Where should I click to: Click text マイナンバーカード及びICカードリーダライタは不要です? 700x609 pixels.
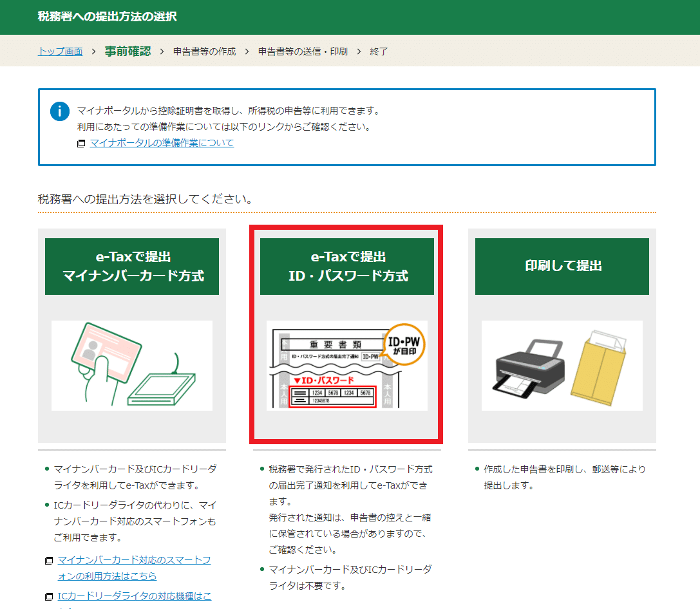click(x=350, y=577)
